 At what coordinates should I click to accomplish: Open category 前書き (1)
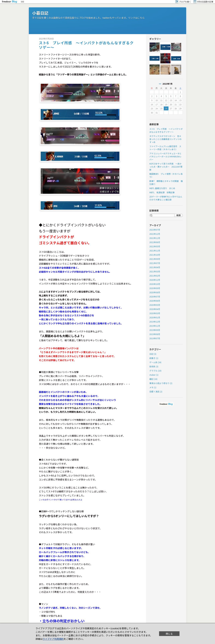[154, 358]
